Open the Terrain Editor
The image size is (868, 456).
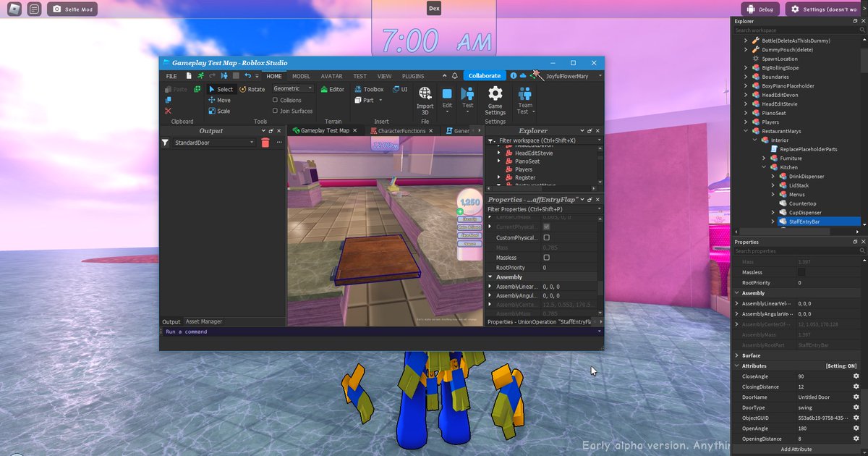tap(333, 90)
